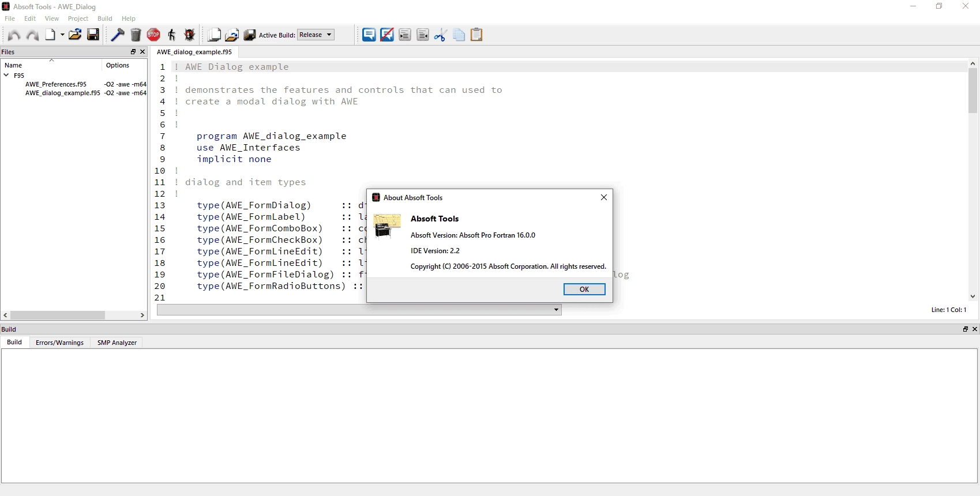Open the Project menu
The image size is (980, 496).
(x=78, y=18)
